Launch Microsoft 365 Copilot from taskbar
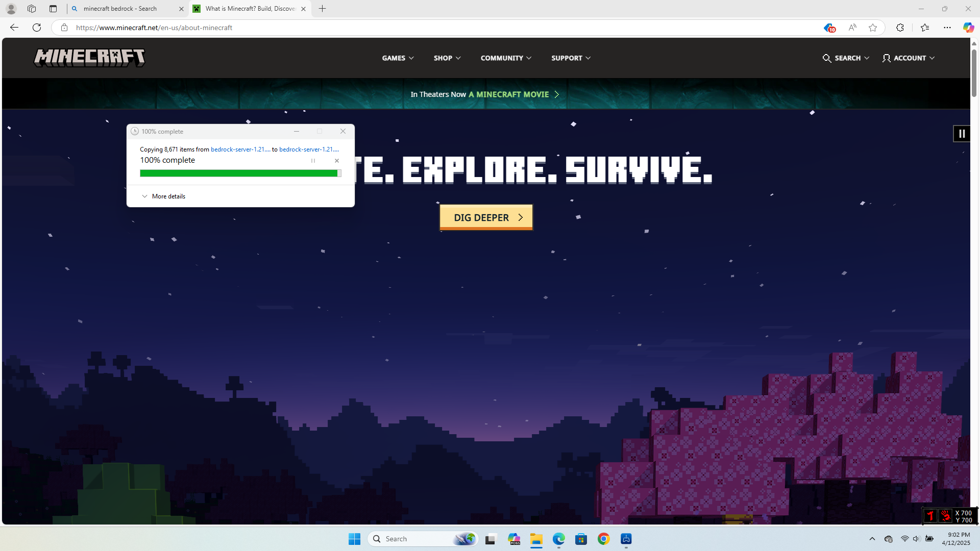The image size is (980, 551). click(514, 539)
